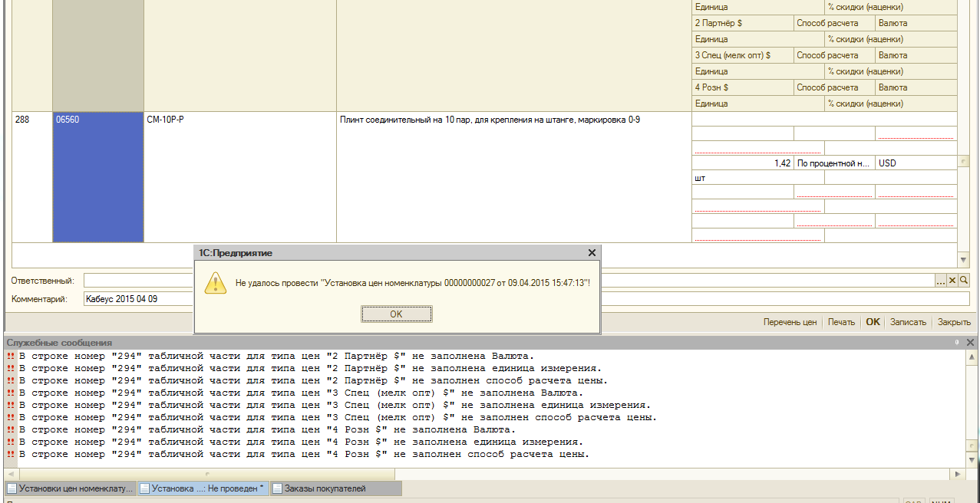Select the blue 06560 code cell
This screenshot has height=503, width=980.
click(97, 177)
